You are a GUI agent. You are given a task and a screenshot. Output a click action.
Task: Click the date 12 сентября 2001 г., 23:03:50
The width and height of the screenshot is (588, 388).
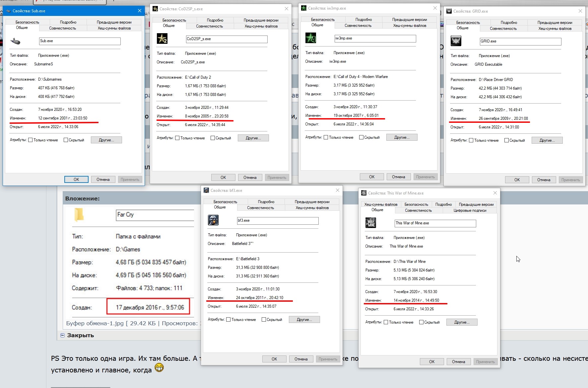point(63,118)
